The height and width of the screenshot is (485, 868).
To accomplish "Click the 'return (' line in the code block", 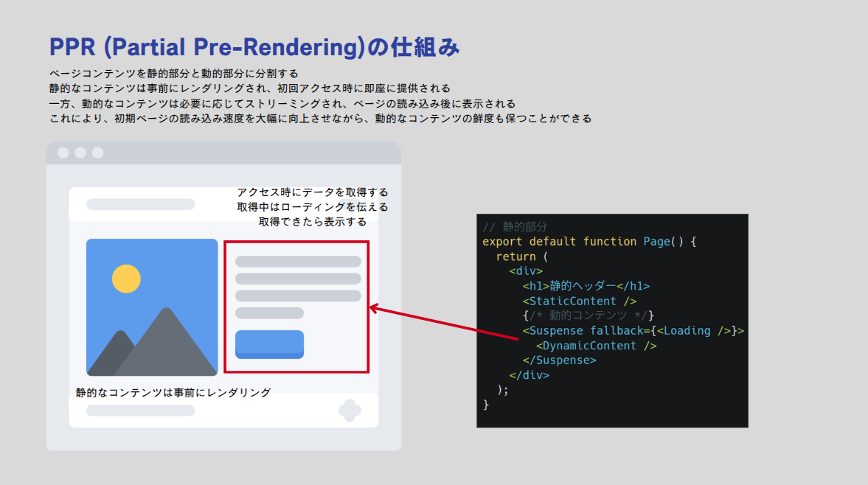I will point(521,257).
